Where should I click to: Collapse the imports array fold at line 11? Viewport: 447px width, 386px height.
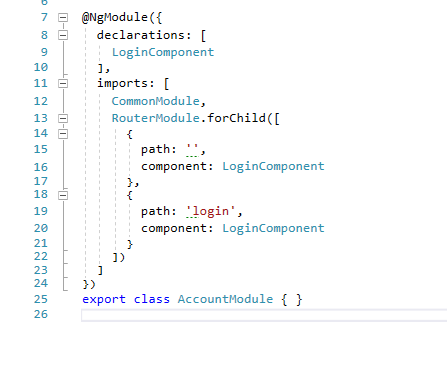(x=63, y=83)
